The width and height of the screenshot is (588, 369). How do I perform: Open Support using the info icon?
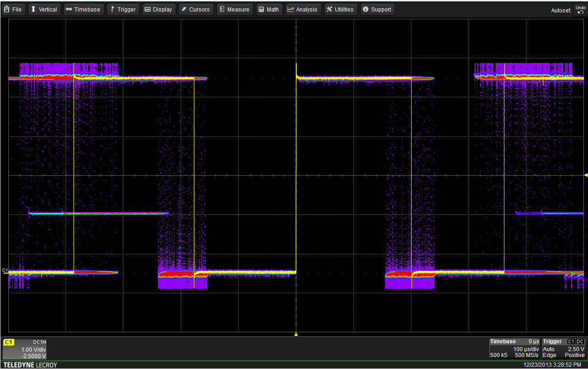pos(366,9)
